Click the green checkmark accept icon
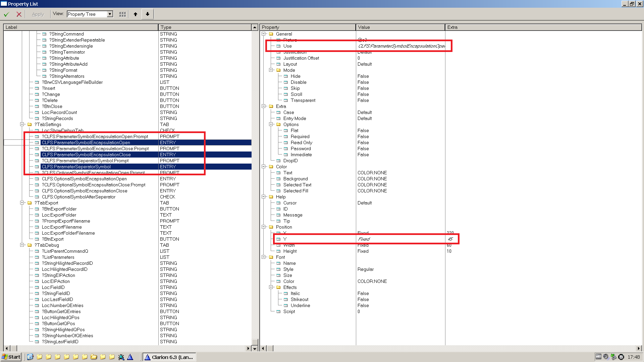 6,14
